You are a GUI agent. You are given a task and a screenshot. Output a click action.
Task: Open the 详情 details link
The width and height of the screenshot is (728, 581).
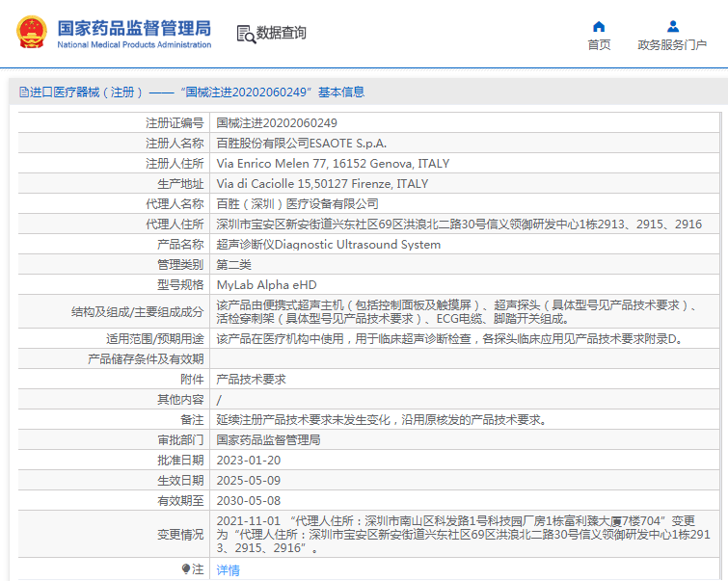click(228, 569)
